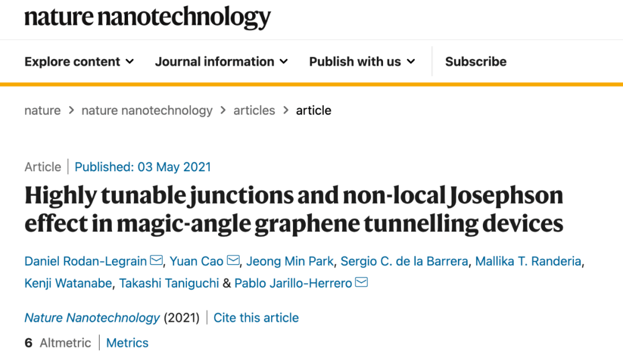Screen dimensions: 623x364
Task: Click mail icon after Pablo Jarillo-Herrero
Action: pyautogui.click(x=362, y=283)
